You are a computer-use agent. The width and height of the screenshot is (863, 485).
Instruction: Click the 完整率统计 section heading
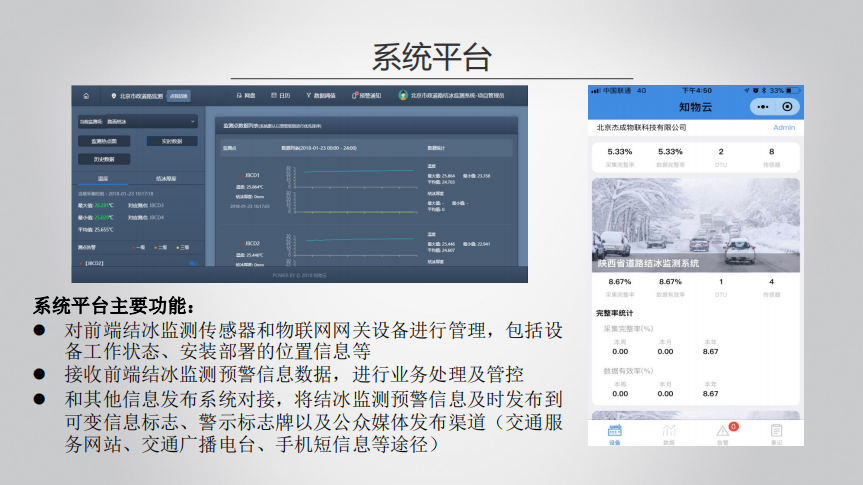coord(615,313)
